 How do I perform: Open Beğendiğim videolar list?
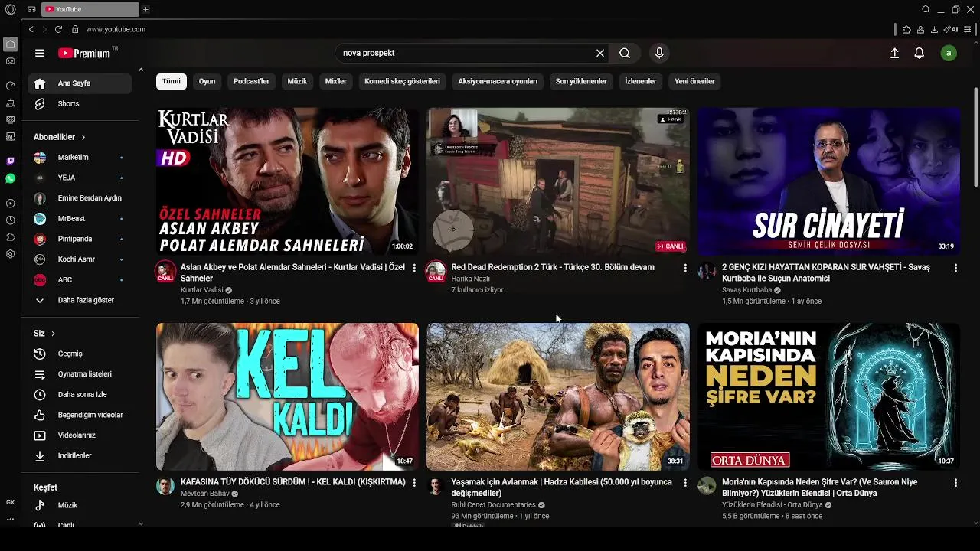point(80,415)
